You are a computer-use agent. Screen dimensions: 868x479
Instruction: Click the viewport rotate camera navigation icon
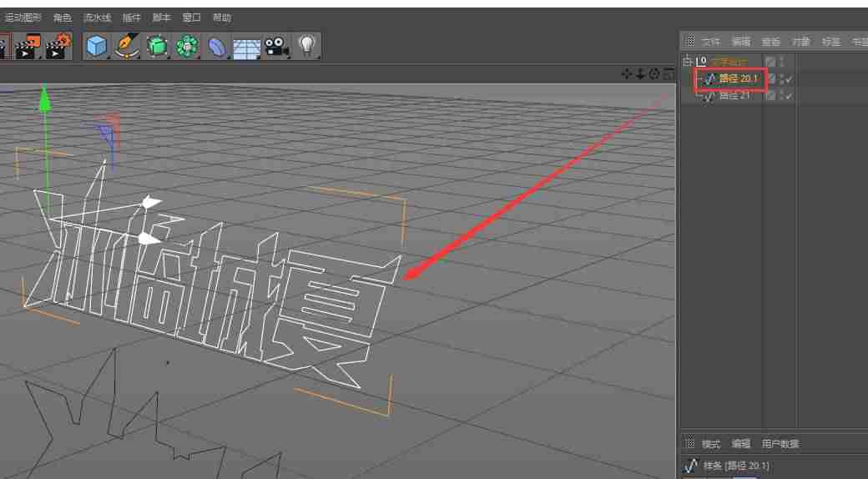pyautogui.click(x=654, y=73)
